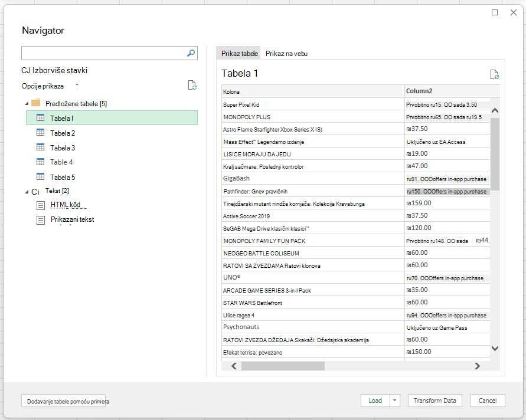Image resolution: width=526 pixels, height=420 pixels.
Task: Open the Load button dropdown arrow
Action: point(395,401)
